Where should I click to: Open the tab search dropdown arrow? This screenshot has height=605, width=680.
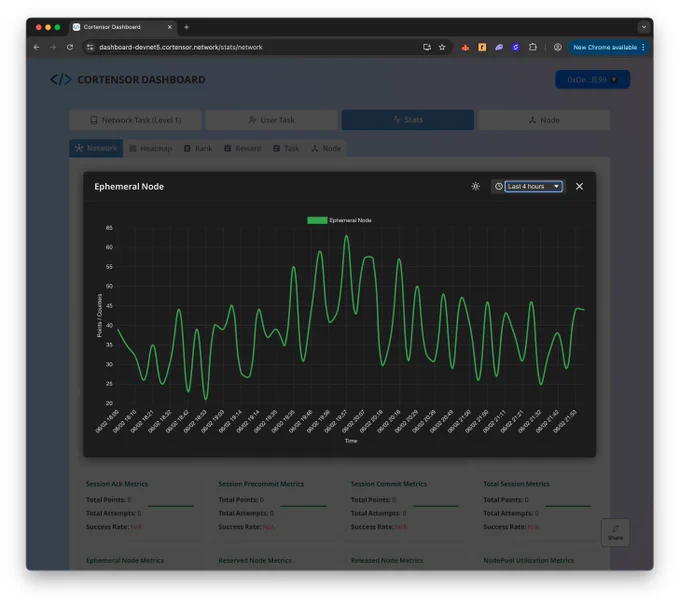click(x=644, y=27)
